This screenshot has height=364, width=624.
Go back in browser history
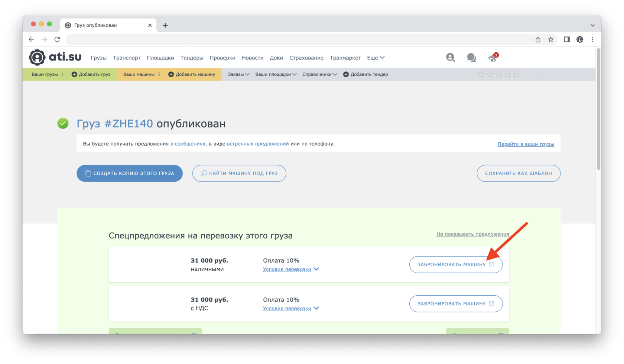(x=31, y=39)
